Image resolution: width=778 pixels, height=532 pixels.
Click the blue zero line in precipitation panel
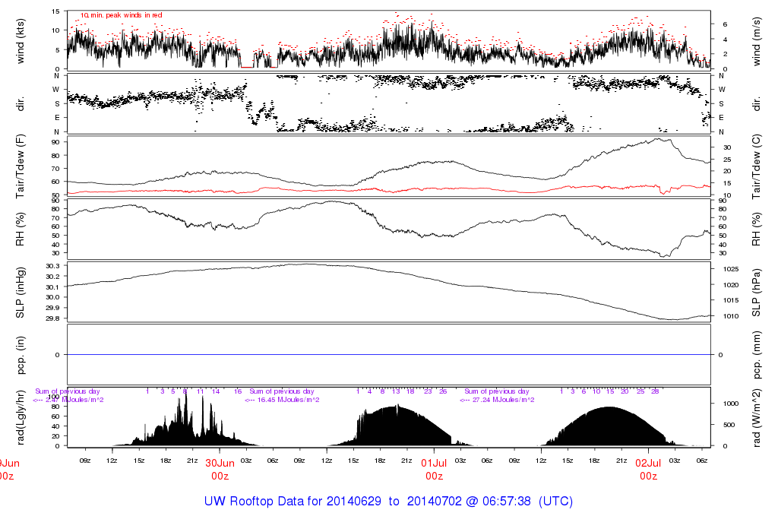[388, 355]
